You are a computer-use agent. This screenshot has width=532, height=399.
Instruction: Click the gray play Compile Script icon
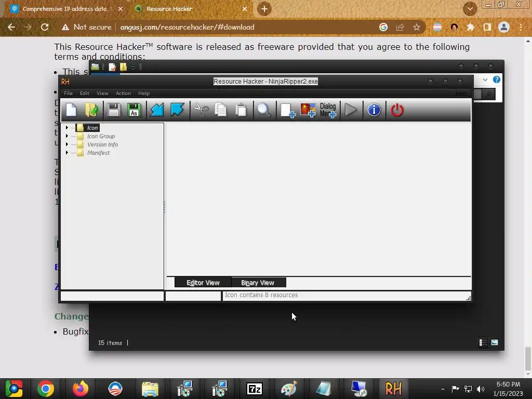point(351,110)
